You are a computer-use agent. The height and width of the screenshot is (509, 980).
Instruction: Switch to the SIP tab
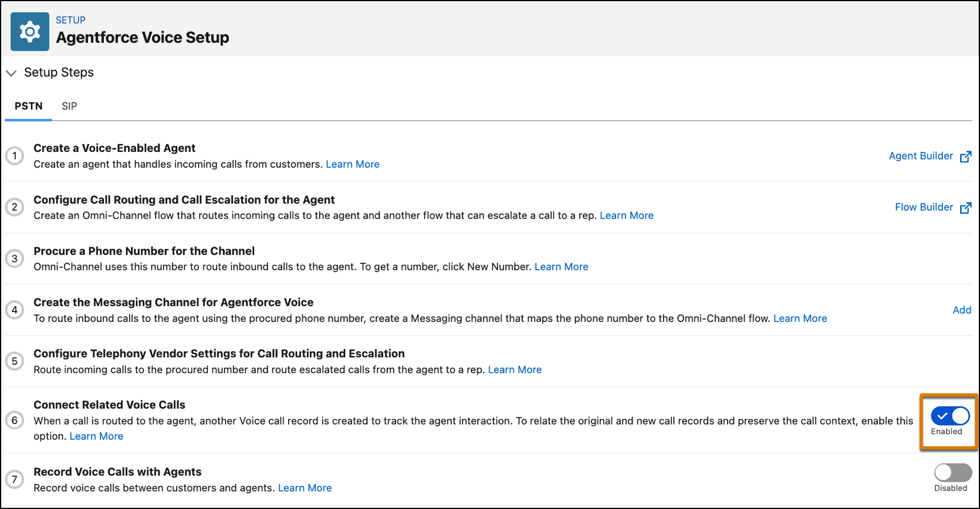(x=69, y=106)
